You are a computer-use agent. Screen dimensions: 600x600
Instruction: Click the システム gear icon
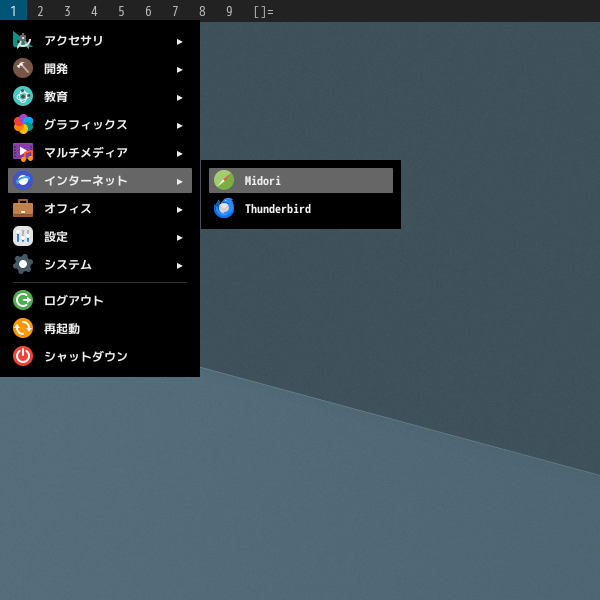[x=23, y=264]
